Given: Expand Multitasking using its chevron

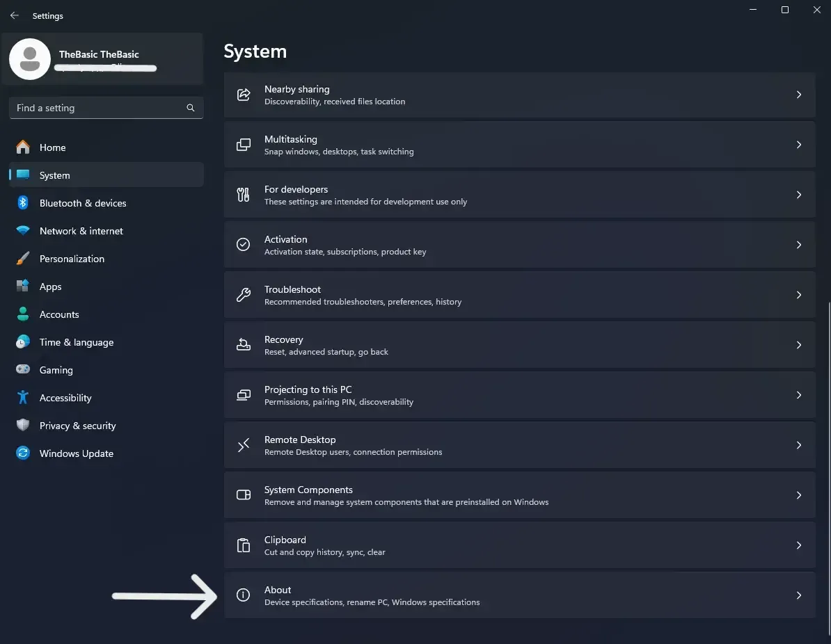Looking at the screenshot, I should [799, 145].
